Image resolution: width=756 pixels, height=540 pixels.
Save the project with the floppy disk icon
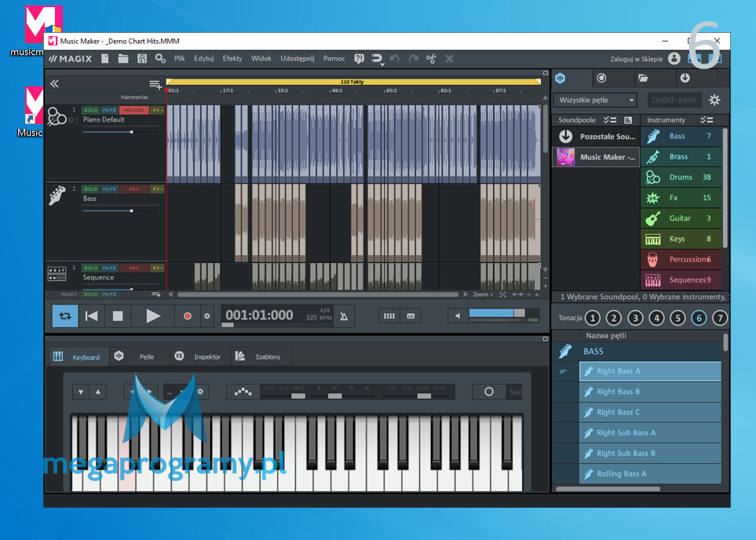coord(142,58)
